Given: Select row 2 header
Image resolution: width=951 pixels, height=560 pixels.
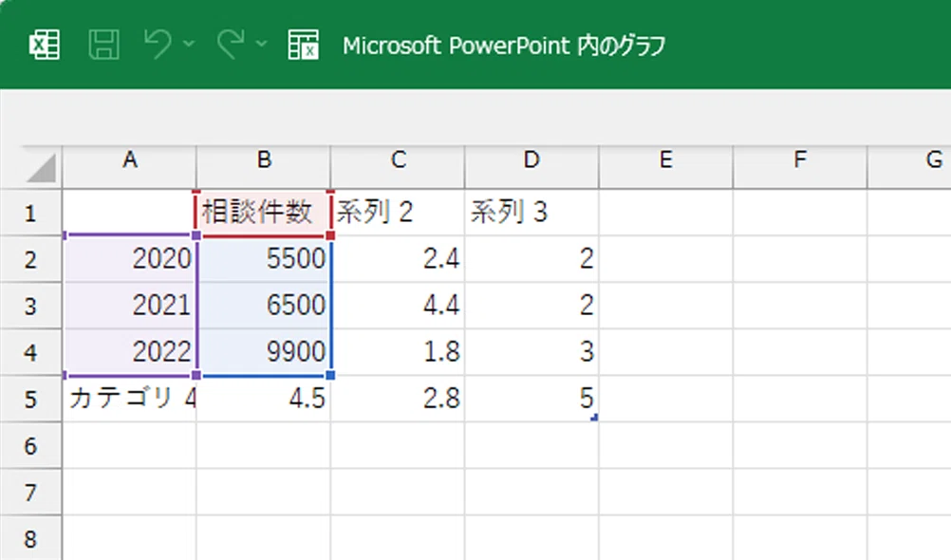Looking at the screenshot, I should (30, 260).
